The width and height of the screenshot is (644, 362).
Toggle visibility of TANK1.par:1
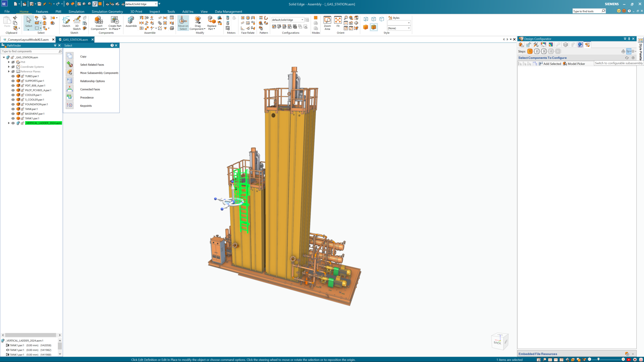(13, 118)
